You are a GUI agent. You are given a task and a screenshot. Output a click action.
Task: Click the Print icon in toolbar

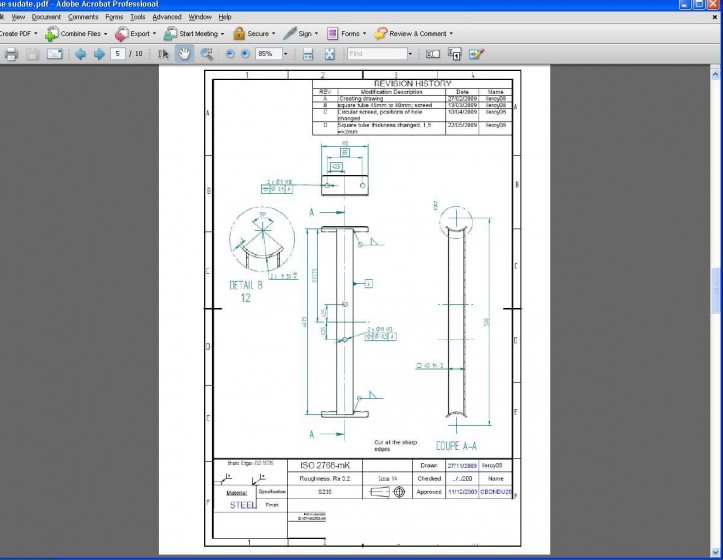pyautogui.click(x=11, y=54)
